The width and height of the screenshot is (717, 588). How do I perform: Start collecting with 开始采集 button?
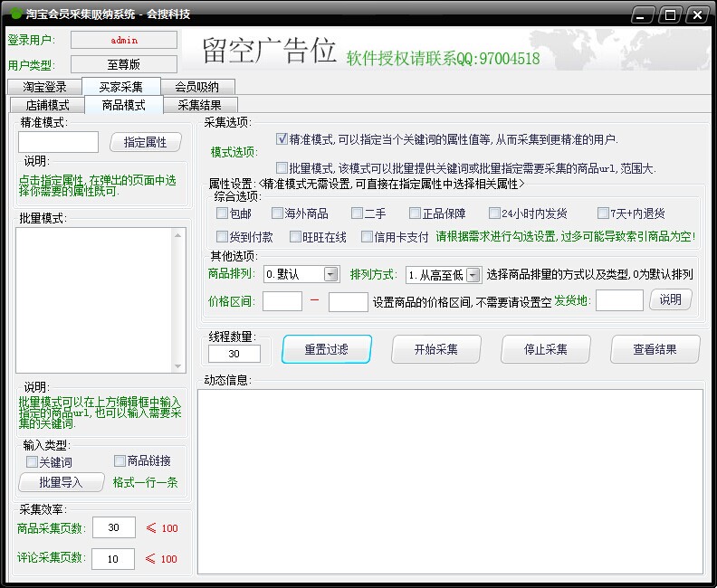[x=436, y=349]
